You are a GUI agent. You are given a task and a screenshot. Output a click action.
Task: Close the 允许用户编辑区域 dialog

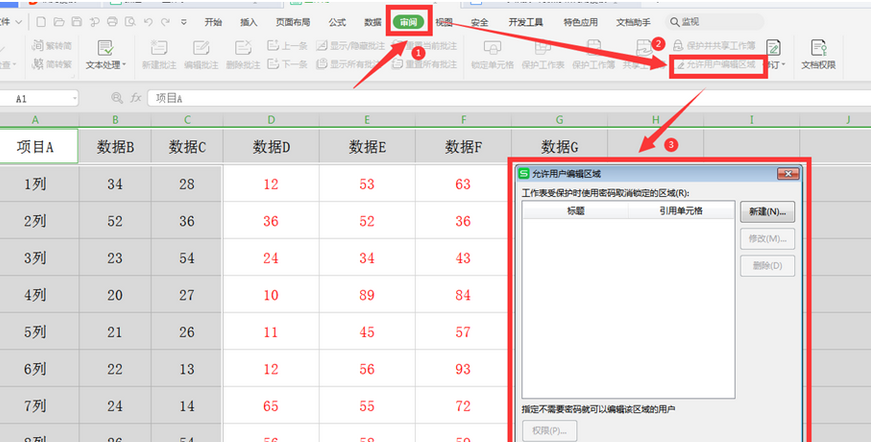pos(788,174)
